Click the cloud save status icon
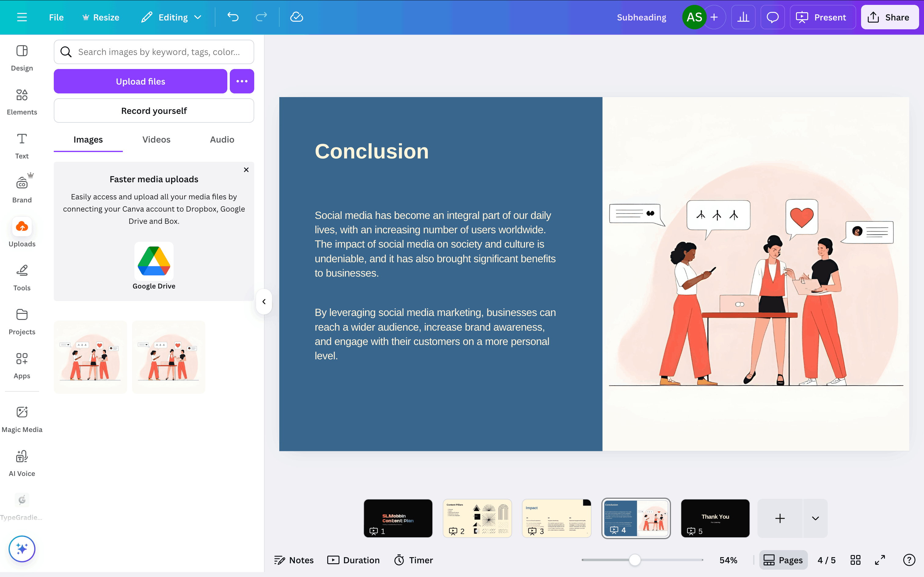This screenshot has height=577, width=924. [296, 17]
